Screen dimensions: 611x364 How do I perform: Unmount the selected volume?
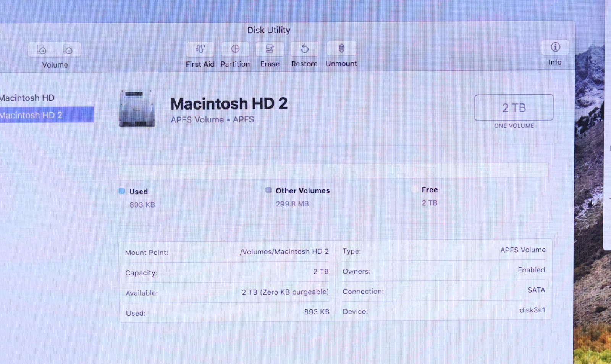(x=341, y=48)
